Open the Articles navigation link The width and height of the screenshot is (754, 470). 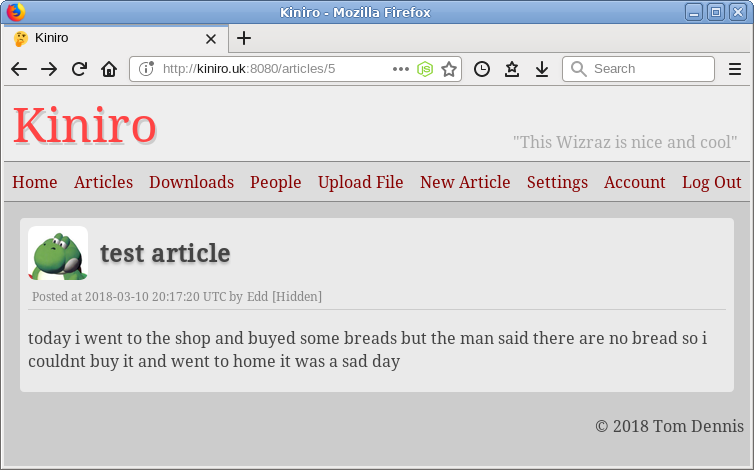[103, 182]
